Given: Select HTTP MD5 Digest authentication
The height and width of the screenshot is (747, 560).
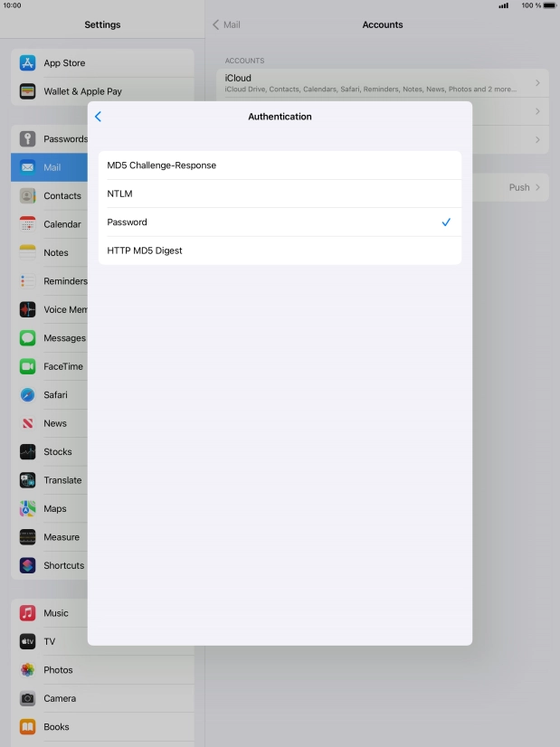Looking at the screenshot, I should [280, 251].
